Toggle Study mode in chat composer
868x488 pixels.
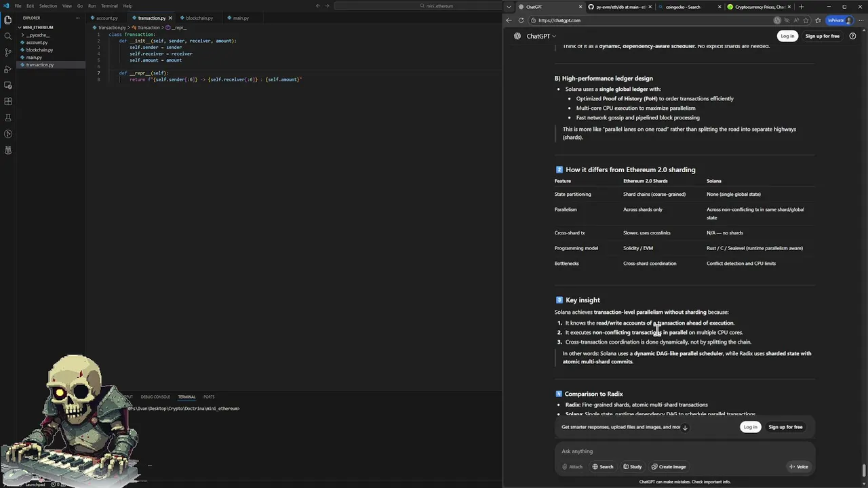click(632, 466)
